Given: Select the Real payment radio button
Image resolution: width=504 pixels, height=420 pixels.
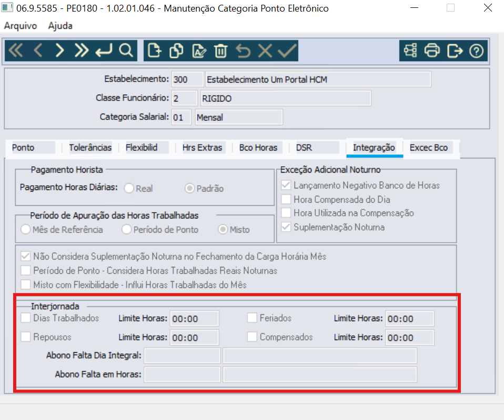Looking at the screenshot, I should tap(129, 188).
